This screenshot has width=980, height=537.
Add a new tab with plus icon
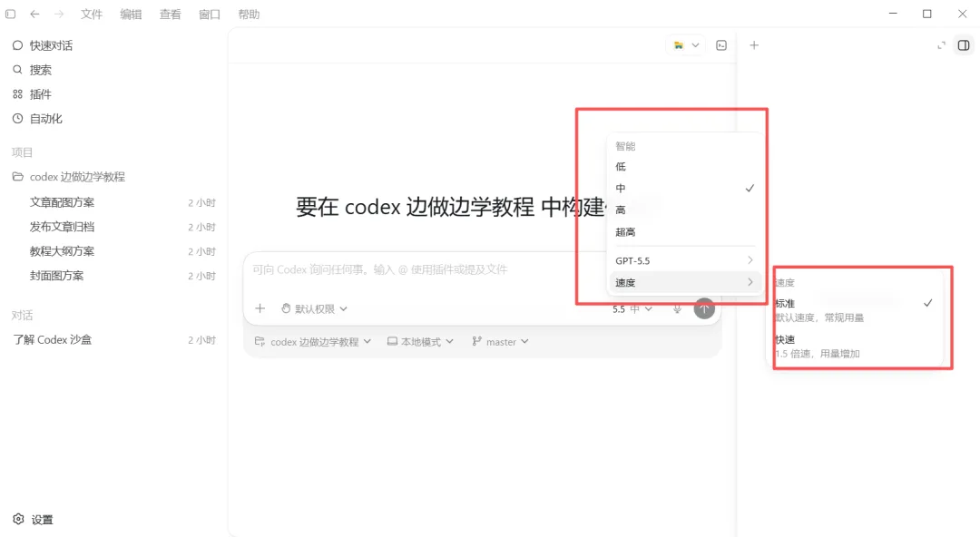pyautogui.click(x=754, y=45)
